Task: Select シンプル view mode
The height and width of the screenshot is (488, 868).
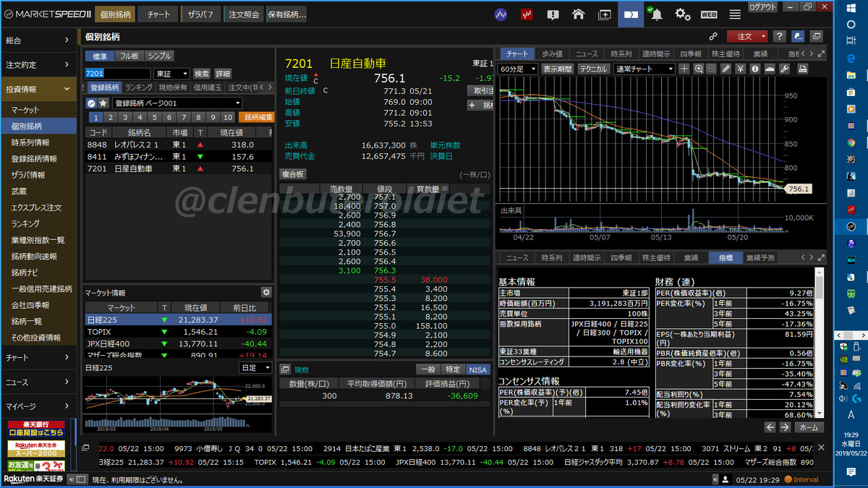Action: pos(159,56)
